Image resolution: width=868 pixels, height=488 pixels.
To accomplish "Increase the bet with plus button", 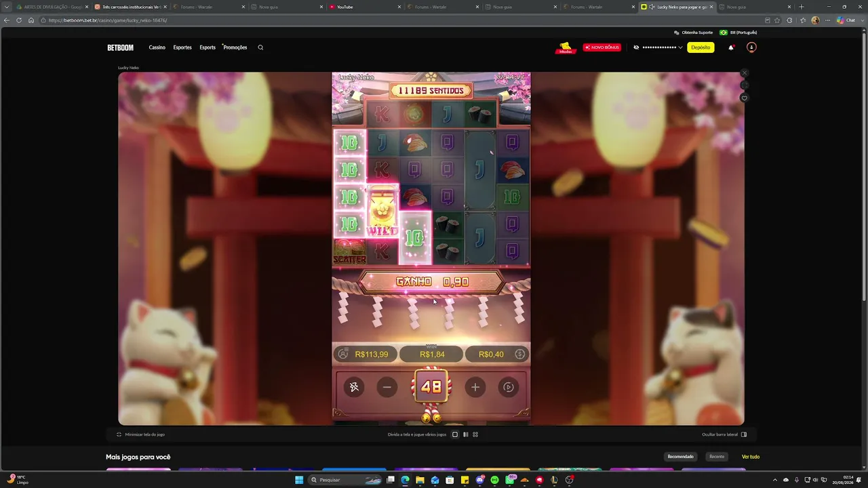I will 475,387.
